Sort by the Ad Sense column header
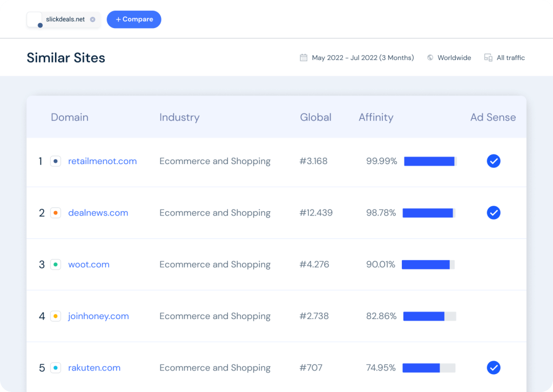Viewport: 553px width, 392px height. pos(493,117)
